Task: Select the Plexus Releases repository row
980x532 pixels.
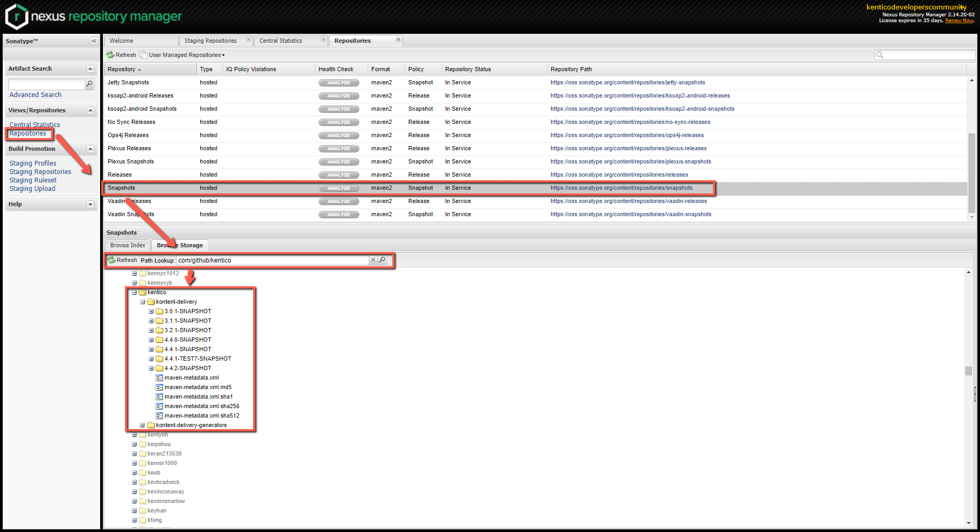Action: coord(535,149)
